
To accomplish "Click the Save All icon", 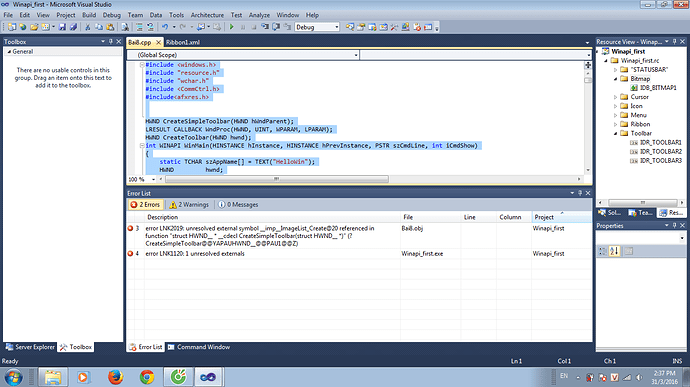I will pos(73,27).
